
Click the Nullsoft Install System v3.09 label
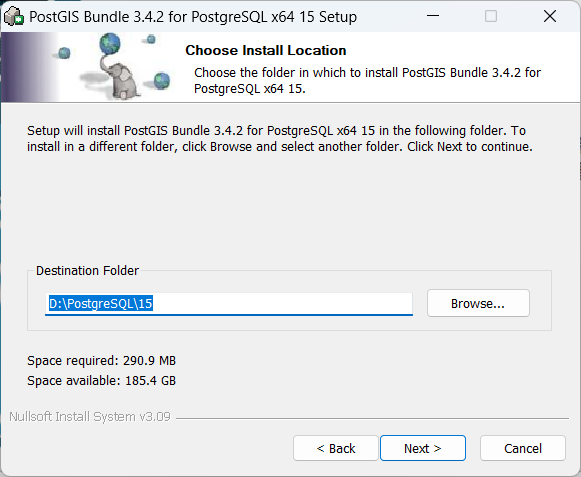(90, 417)
